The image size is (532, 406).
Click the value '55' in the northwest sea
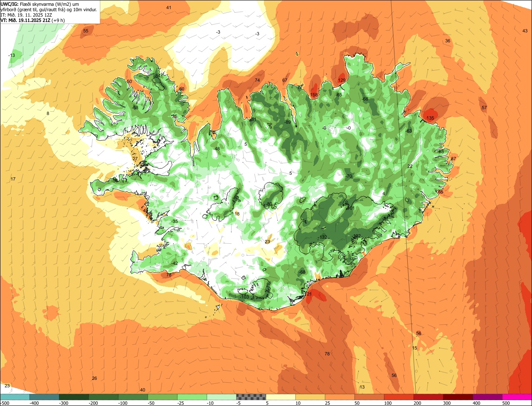(x=86, y=31)
